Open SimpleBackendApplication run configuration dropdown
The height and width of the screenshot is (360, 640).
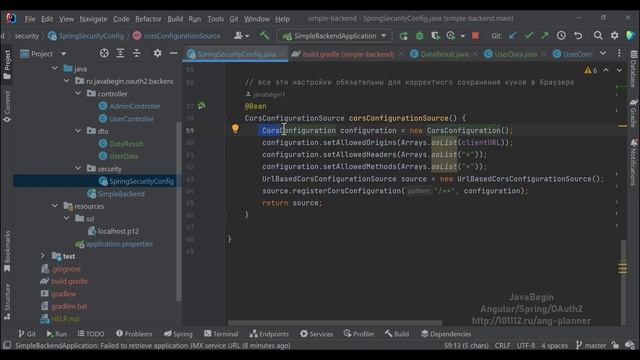click(334, 36)
